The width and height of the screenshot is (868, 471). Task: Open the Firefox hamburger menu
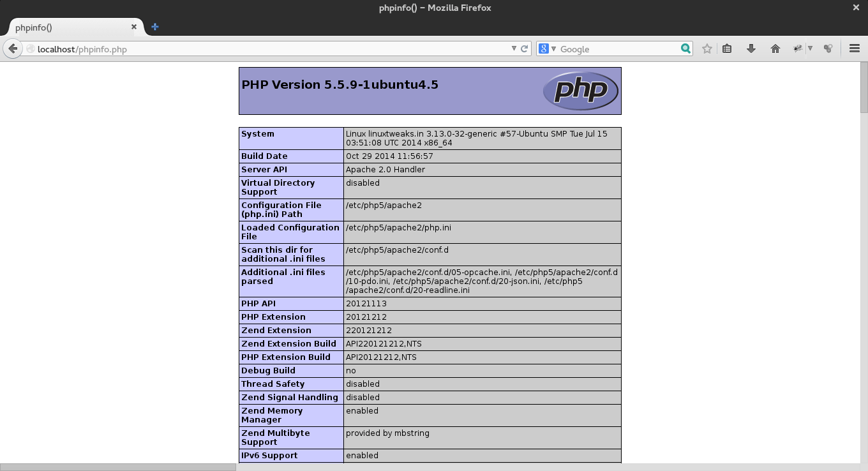click(855, 49)
